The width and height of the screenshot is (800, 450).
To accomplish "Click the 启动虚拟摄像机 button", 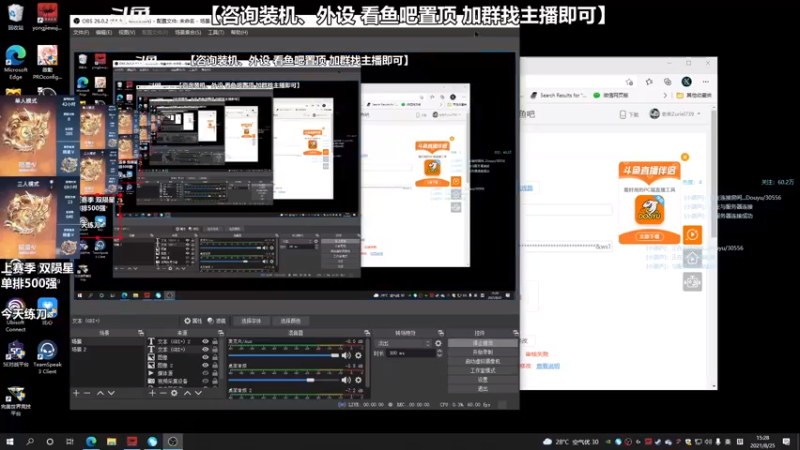I will pyautogui.click(x=482, y=361).
